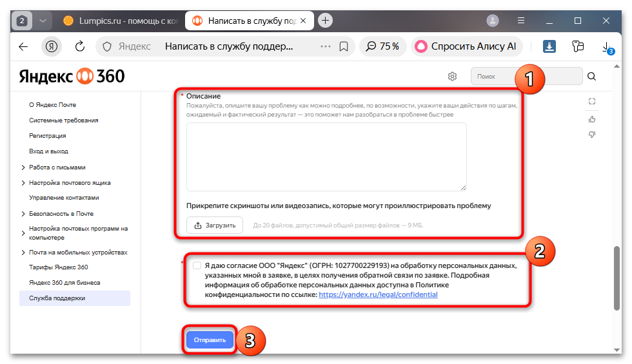632x364 pixels.
Task: Click the site protection shield icon
Action: [x=107, y=46]
